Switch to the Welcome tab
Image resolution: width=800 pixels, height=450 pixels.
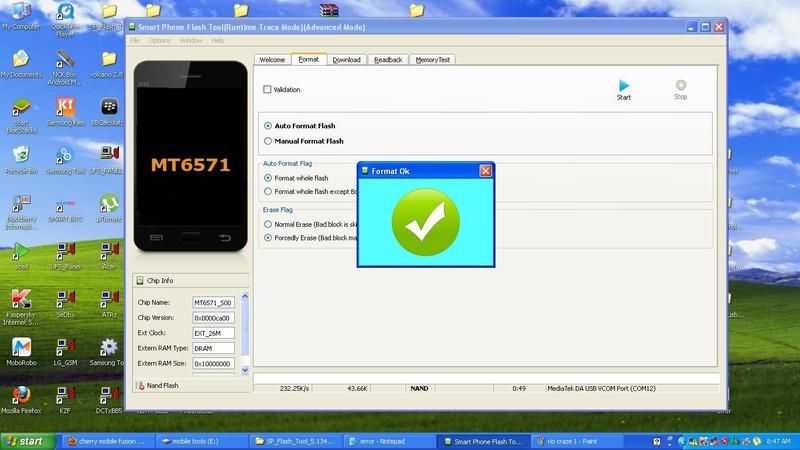[x=272, y=60]
